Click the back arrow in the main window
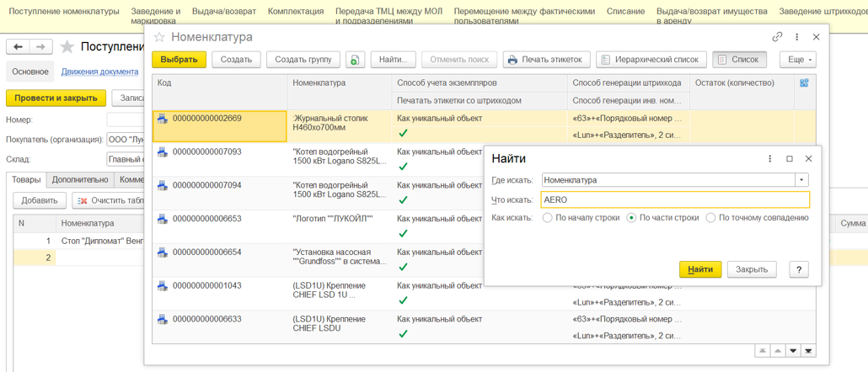This screenshot has width=868, height=372. (x=19, y=47)
